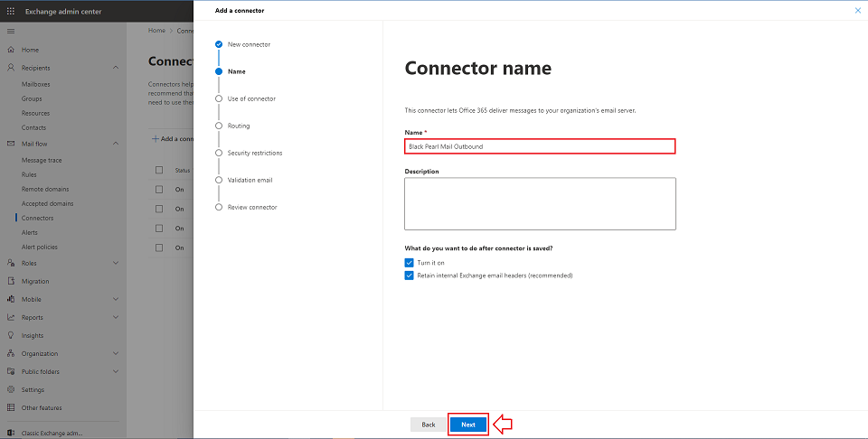Click the Back button
Viewport: 868px width, 439px height.
[428, 424]
